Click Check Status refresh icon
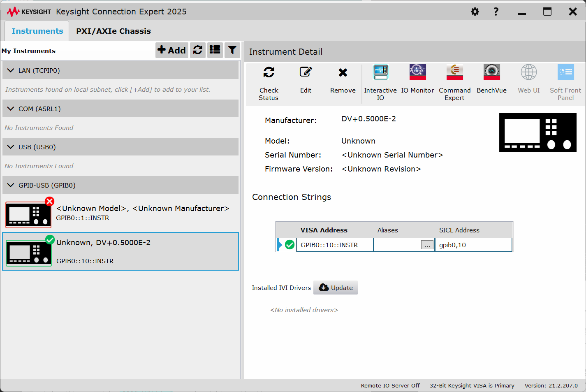The image size is (586, 392). 269,73
